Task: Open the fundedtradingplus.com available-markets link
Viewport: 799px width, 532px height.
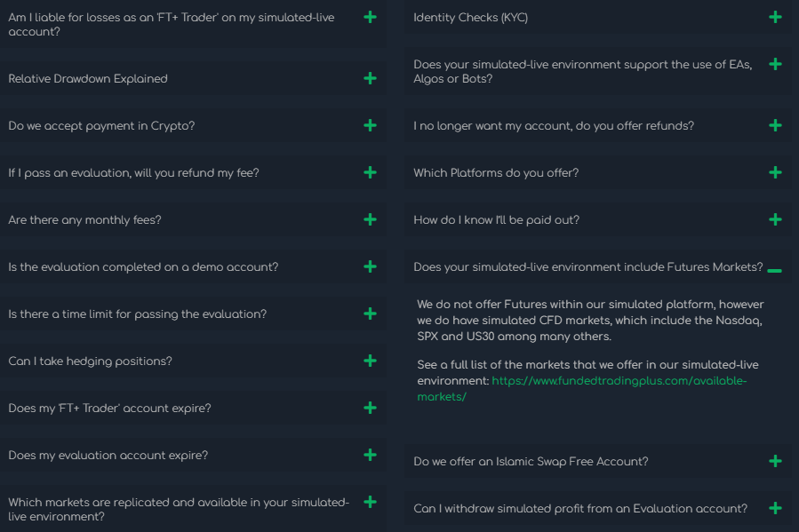Action: pos(619,381)
